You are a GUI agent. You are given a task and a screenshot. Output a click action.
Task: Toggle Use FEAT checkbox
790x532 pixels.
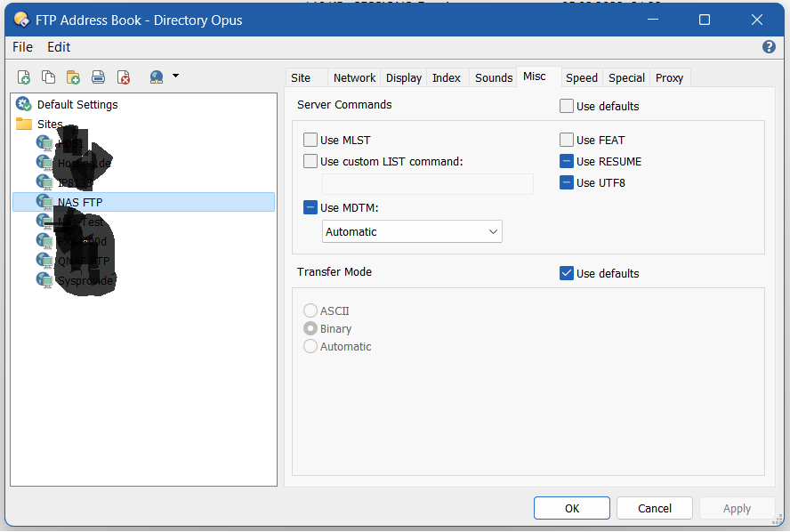point(567,140)
